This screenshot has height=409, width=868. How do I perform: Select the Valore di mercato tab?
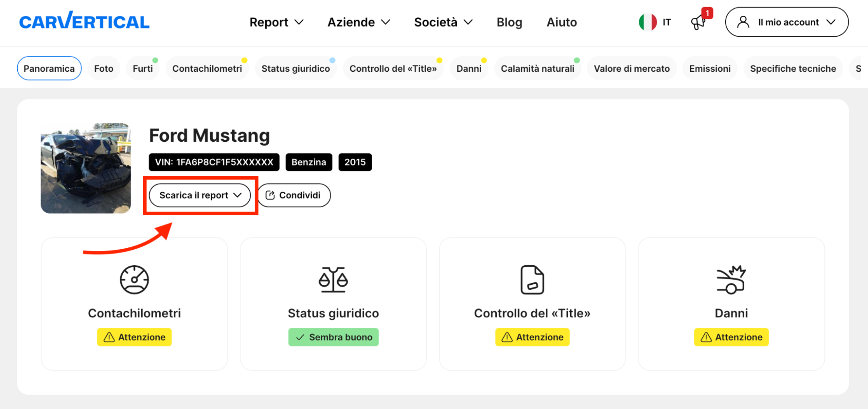pos(632,69)
